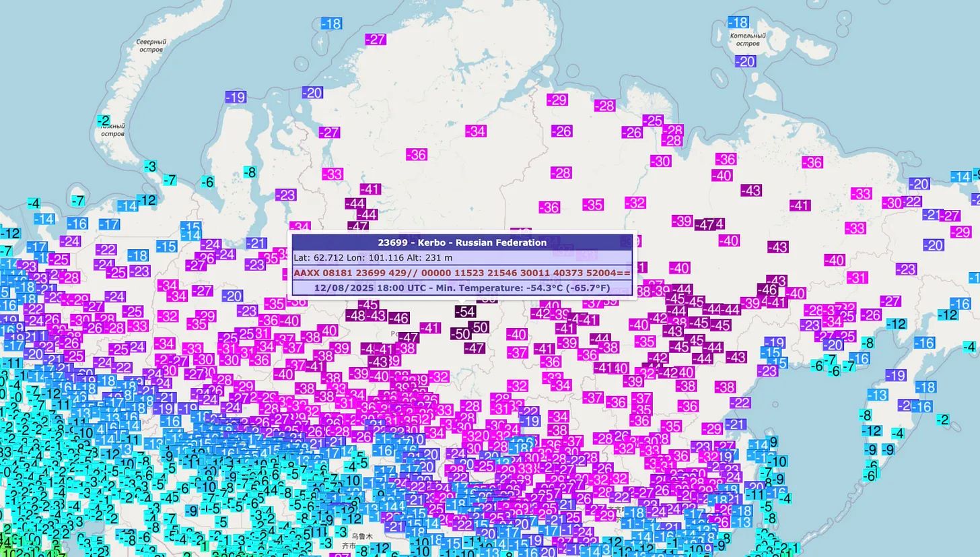This screenshot has width=980, height=557.
Task: Select the -8 marker right of the -6 marker
Action: coord(250,172)
